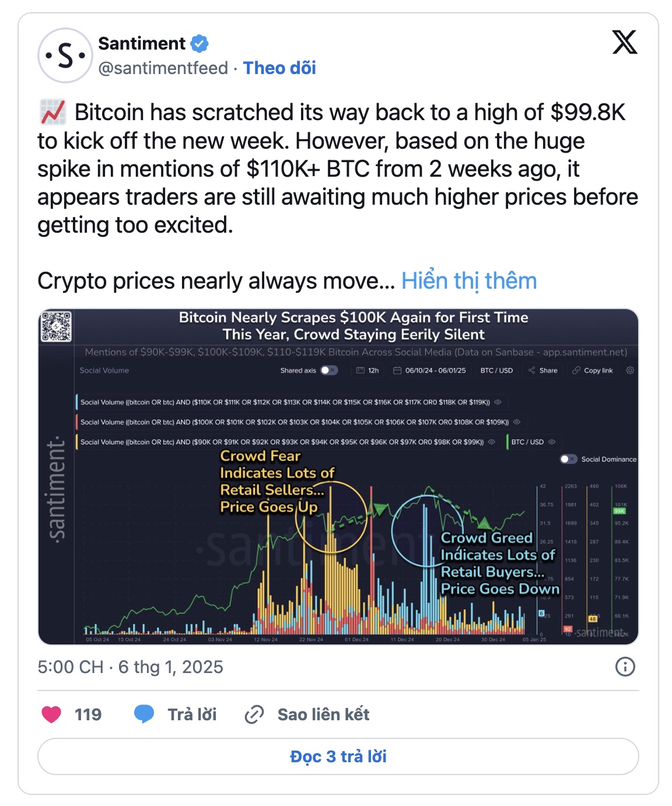Image resolution: width=672 pixels, height=806 pixels.
Task: Click the QR code in chart header
Action: [x=56, y=326]
